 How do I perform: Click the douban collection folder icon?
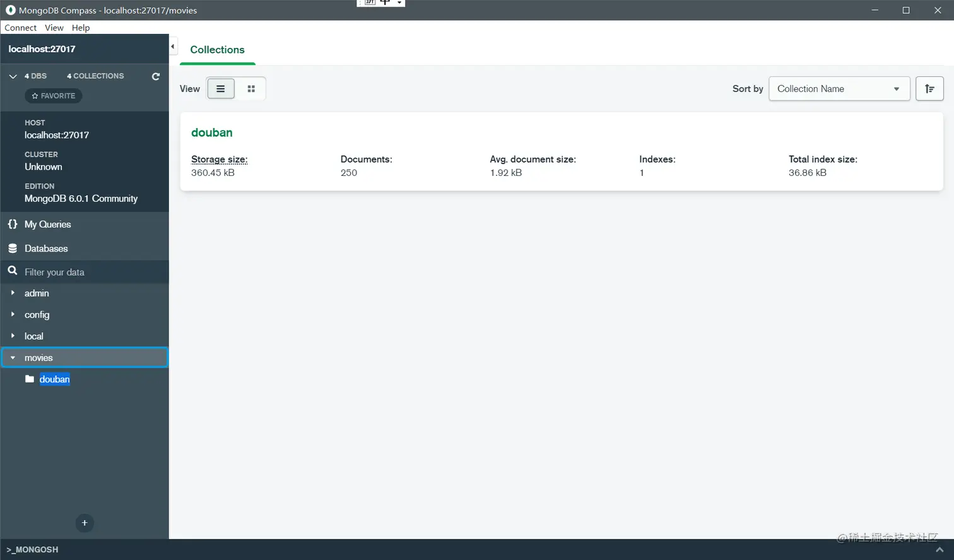click(30, 379)
